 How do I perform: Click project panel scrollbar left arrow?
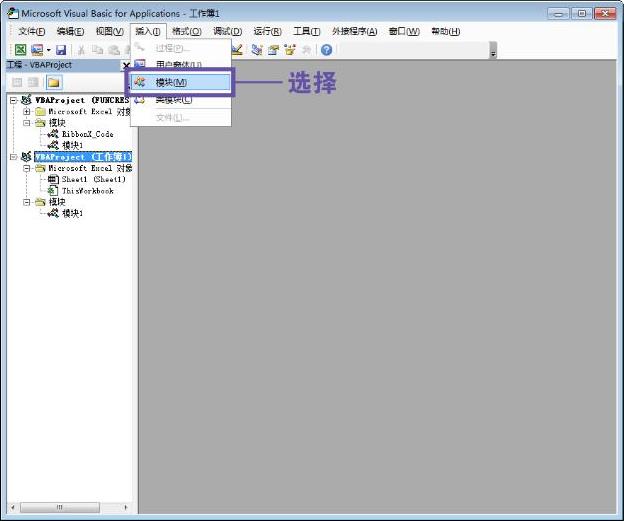pos(13,507)
